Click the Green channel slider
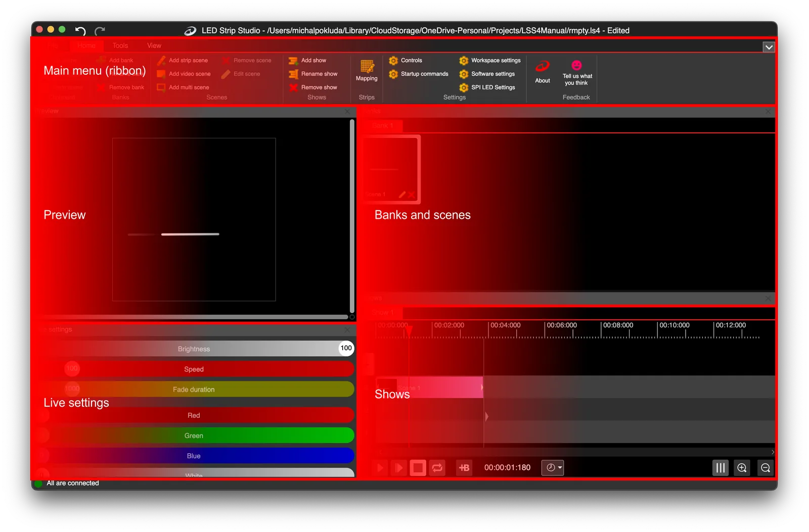The height and width of the screenshot is (532, 809). click(x=194, y=436)
